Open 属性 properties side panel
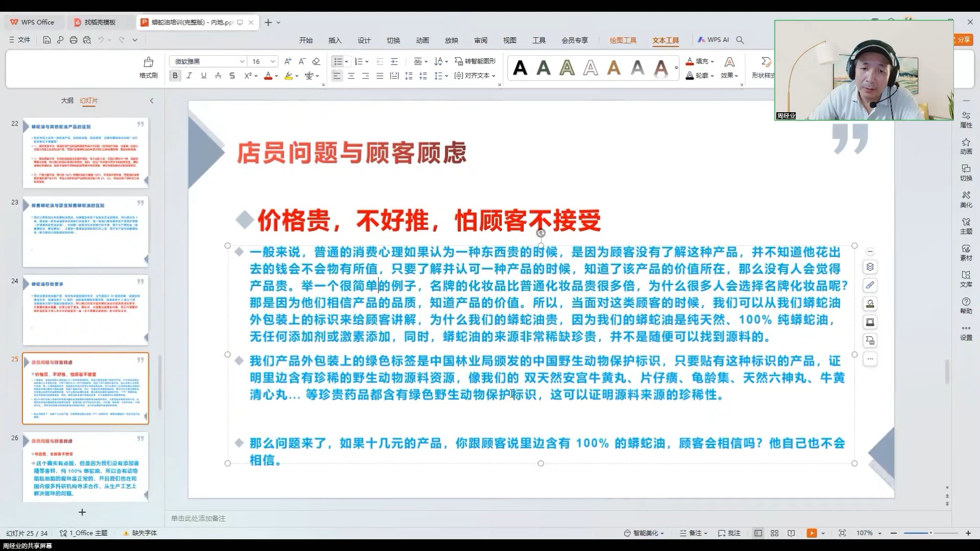Screen dimensions: 980x551 pyautogui.click(x=966, y=120)
